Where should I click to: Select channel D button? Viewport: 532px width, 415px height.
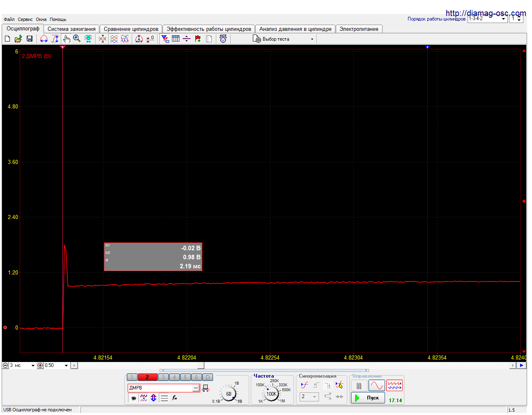coord(208,377)
